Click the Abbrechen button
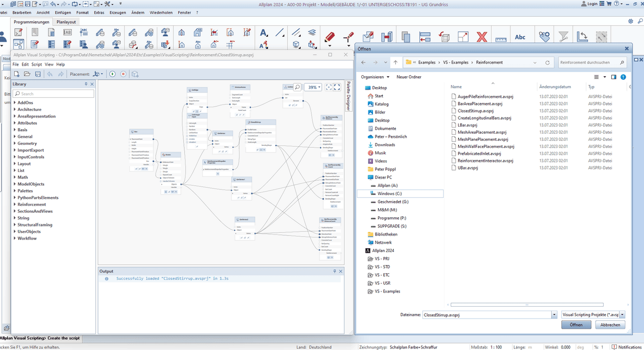 (610, 325)
